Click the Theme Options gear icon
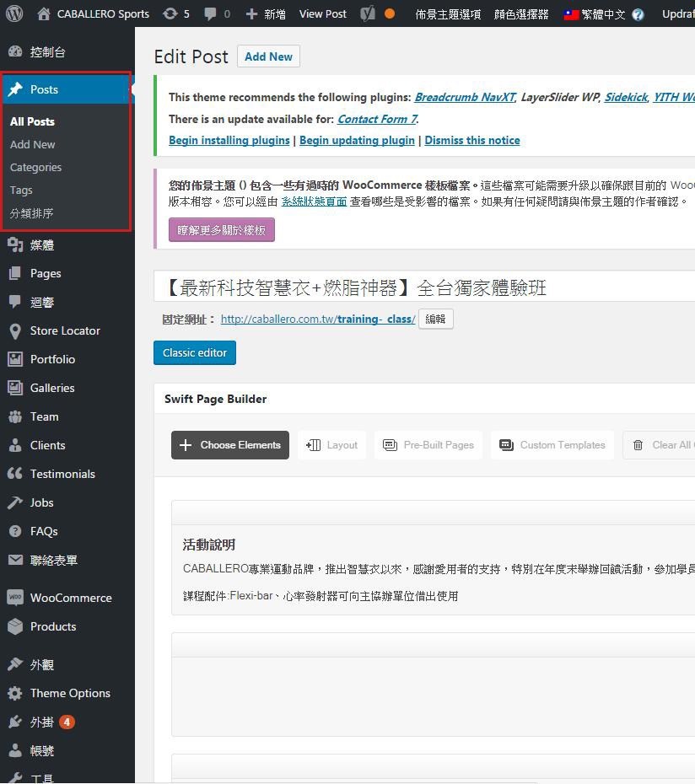 coord(15,693)
